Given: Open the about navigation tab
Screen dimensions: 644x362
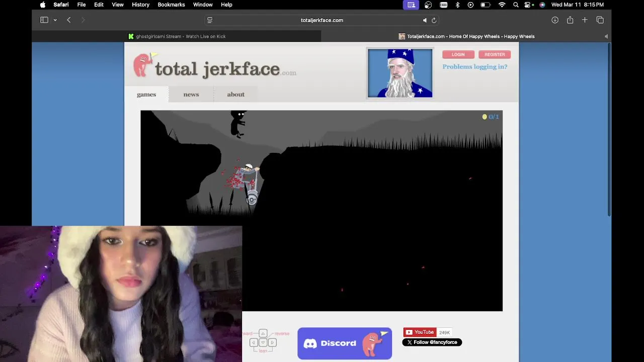Looking at the screenshot, I should click(x=235, y=95).
